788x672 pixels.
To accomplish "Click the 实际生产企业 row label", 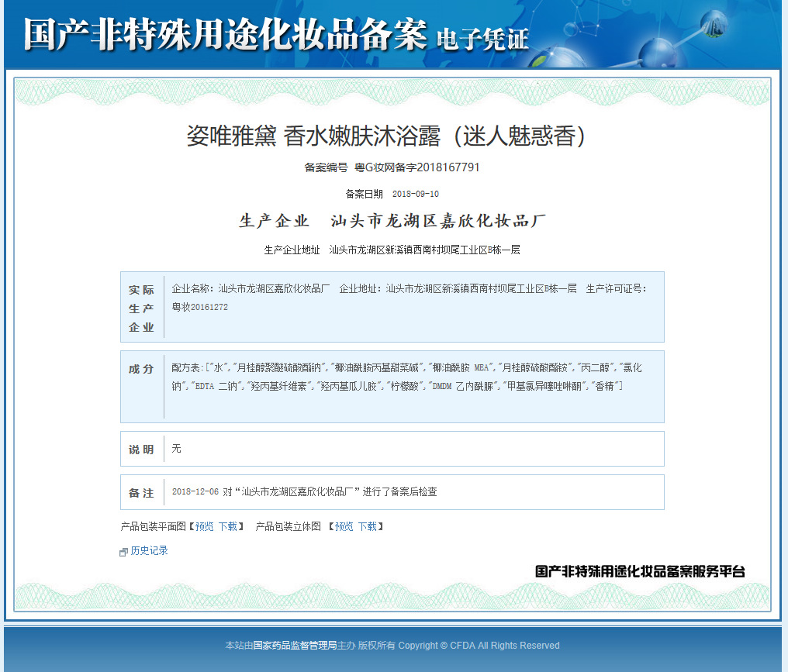I will pyautogui.click(x=141, y=308).
